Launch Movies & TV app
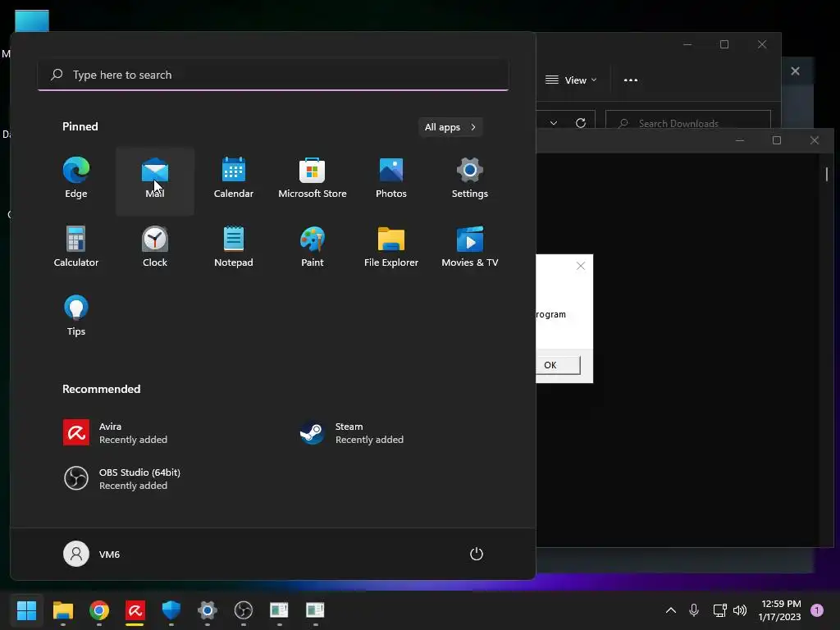Screen dimensions: 840x630 coord(470,247)
